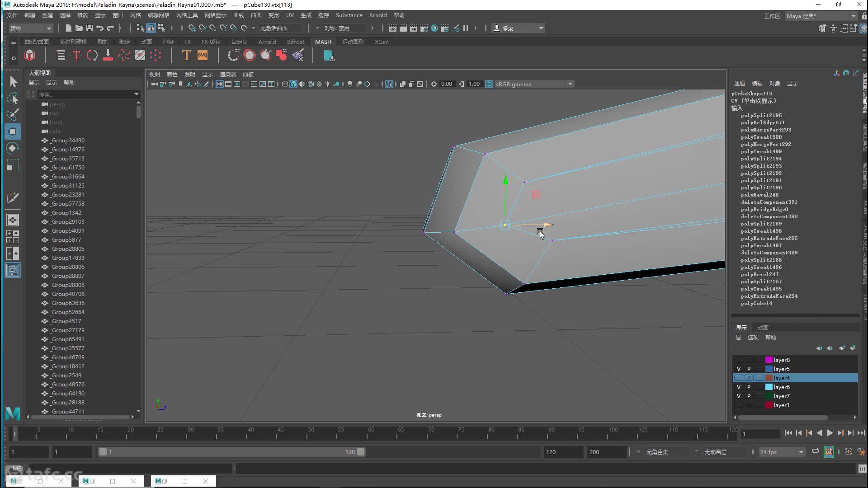This screenshot has width=868, height=488.
Task: Switch to the Bifrost shelf tab
Action: [296, 42]
